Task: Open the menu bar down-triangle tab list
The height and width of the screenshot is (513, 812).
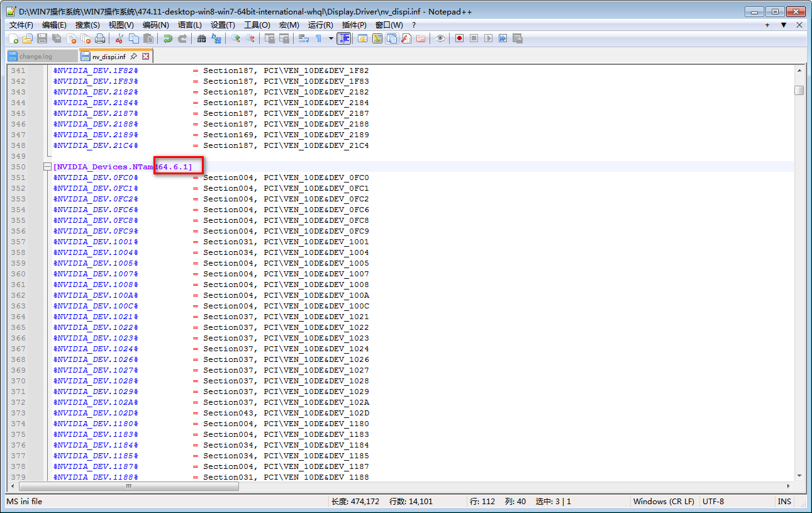Action: pos(784,25)
